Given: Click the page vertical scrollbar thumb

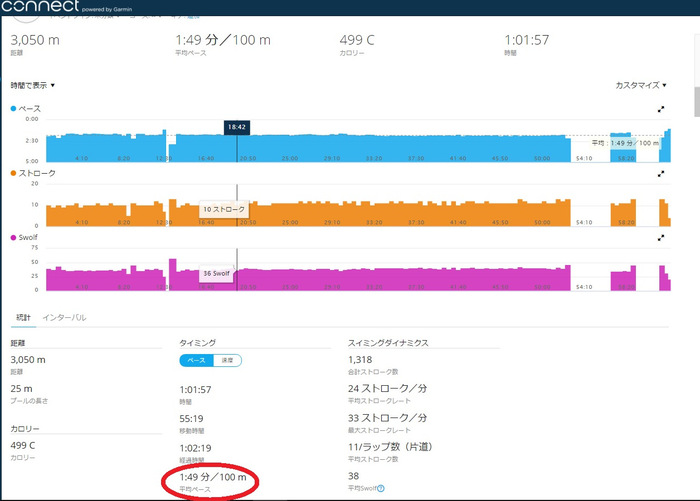Looking at the screenshot, I should click(696, 102).
